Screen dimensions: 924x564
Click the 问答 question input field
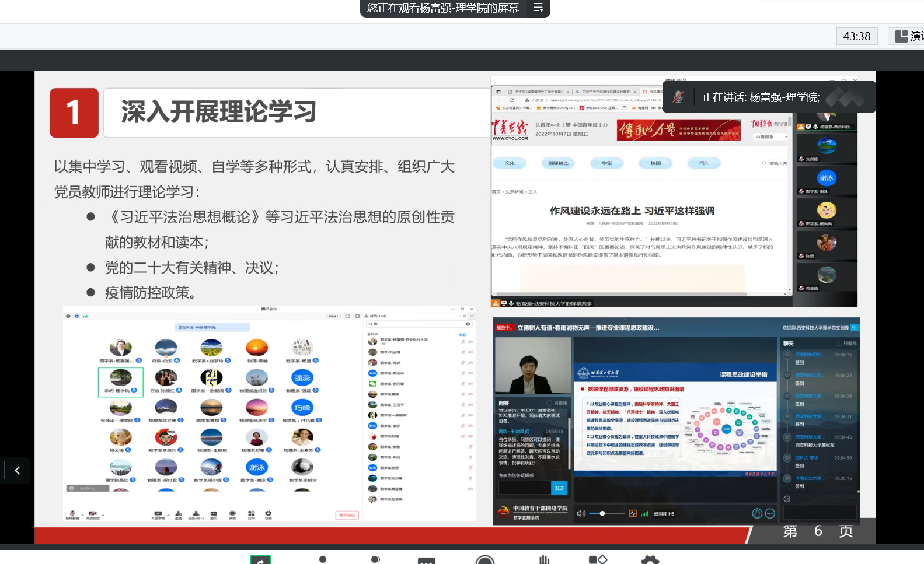(524, 488)
